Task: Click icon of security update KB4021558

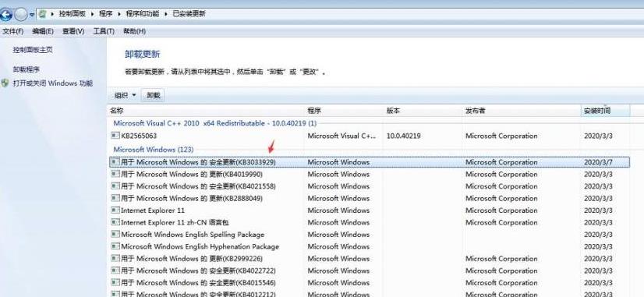Action: click(115, 186)
